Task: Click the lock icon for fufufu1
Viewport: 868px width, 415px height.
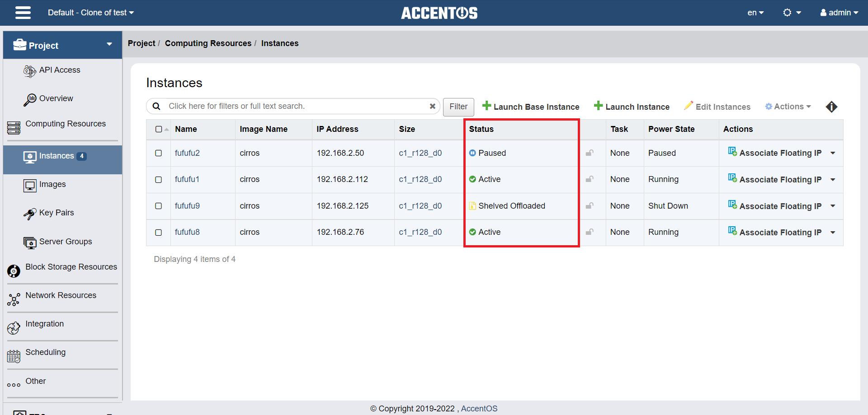Action: (x=590, y=179)
